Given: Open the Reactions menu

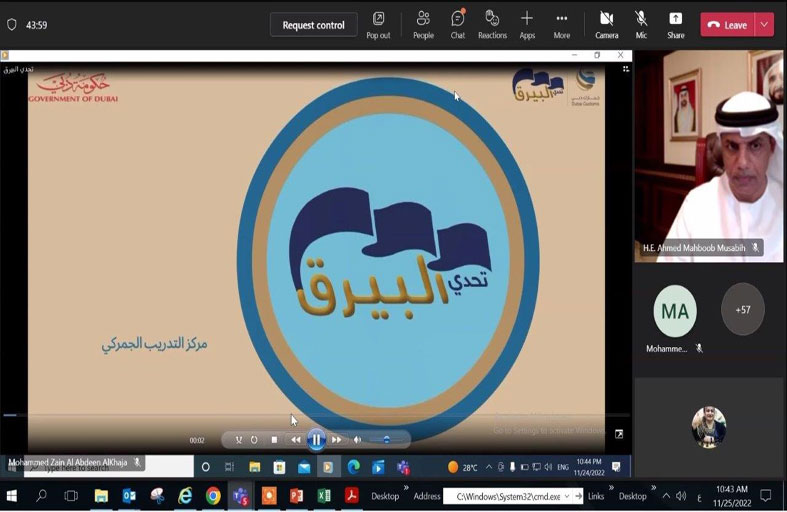Looking at the screenshot, I should [492, 24].
